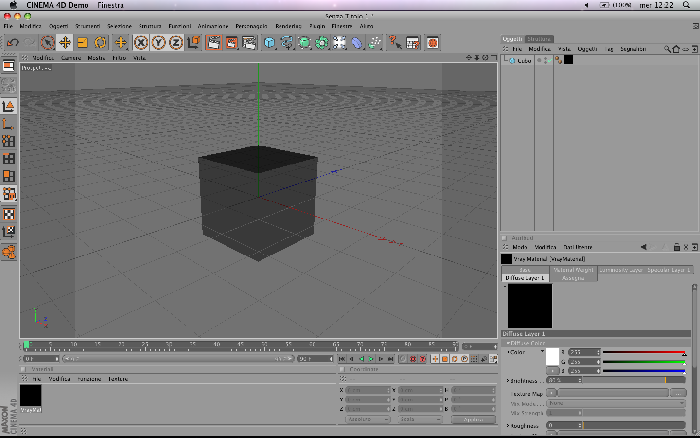Screen dimensions: 700x438
Task: Switch to Object Axis mode
Action: 8,124
